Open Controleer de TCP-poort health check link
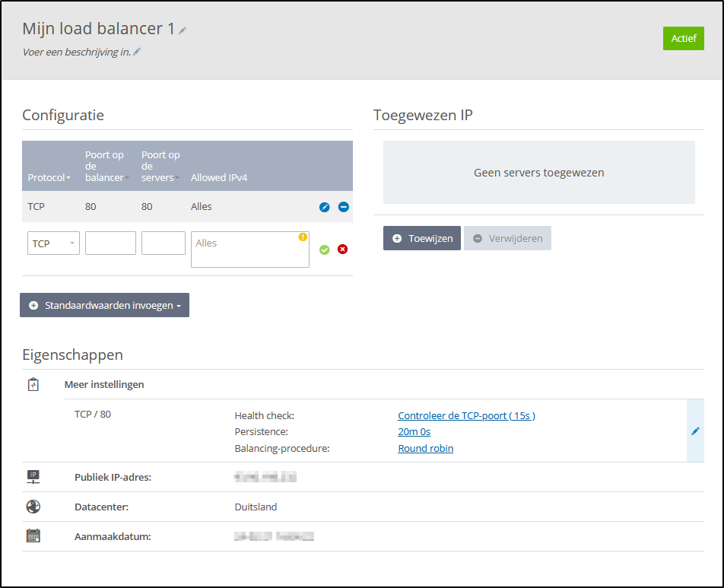724x588 pixels. click(466, 416)
